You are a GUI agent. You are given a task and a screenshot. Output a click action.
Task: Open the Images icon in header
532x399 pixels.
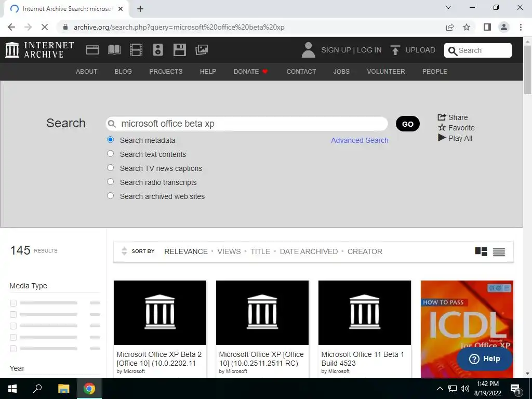point(202,50)
